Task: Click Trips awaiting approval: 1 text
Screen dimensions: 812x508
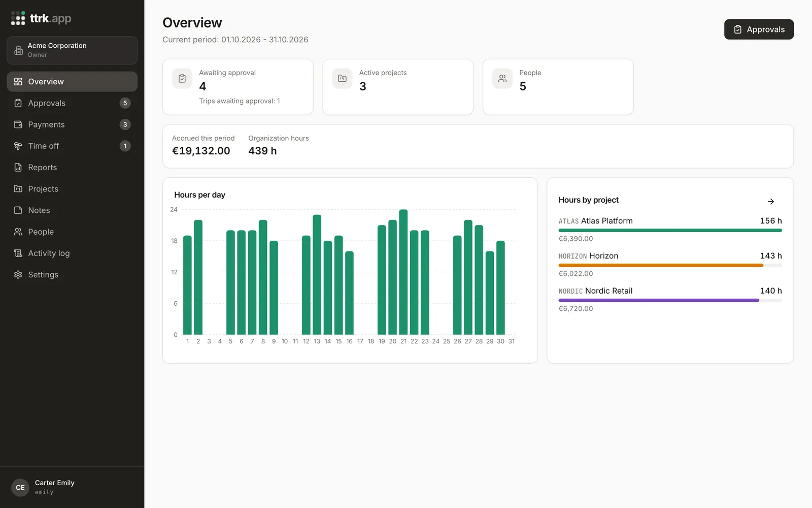Action: [240, 101]
